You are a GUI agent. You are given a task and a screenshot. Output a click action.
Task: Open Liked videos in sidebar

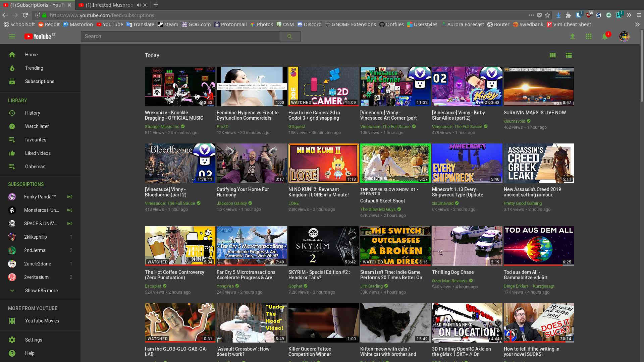pos(40,153)
